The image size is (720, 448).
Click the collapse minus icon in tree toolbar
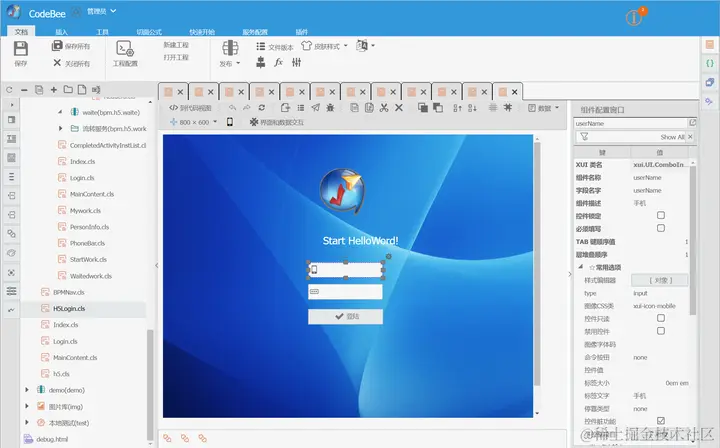tap(24, 90)
